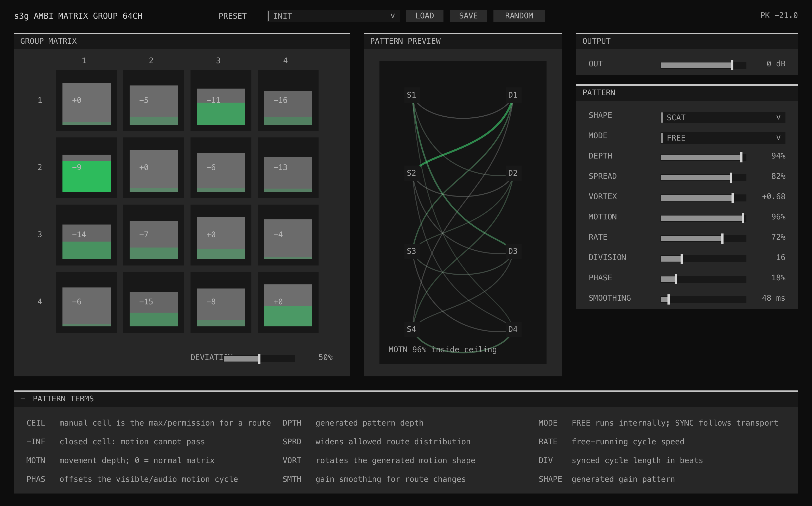
Task: Select matrix cell row 3 column 1 (-14)
Action: (87, 235)
